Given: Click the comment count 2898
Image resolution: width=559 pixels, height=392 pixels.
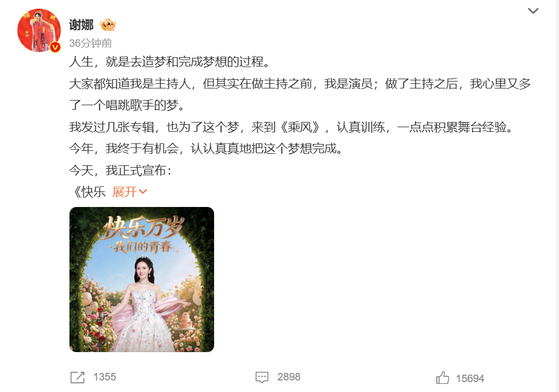Looking at the screenshot, I should pos(289,377).
